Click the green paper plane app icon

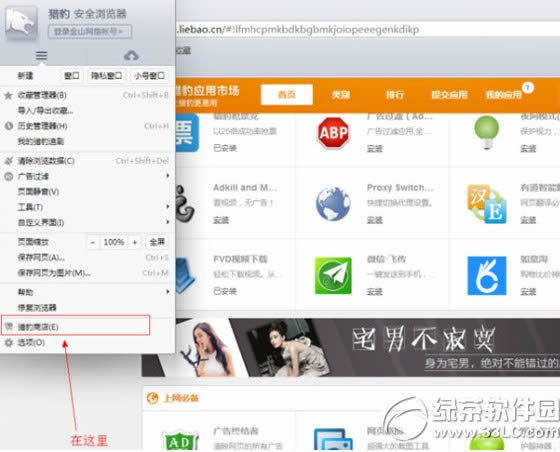point(333,275)
